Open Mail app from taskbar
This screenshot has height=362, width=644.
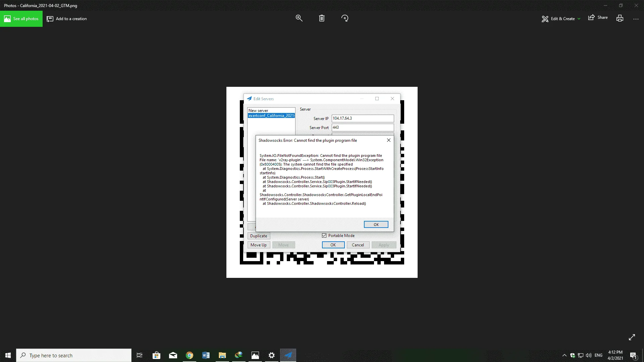click(x=173, y=355)
